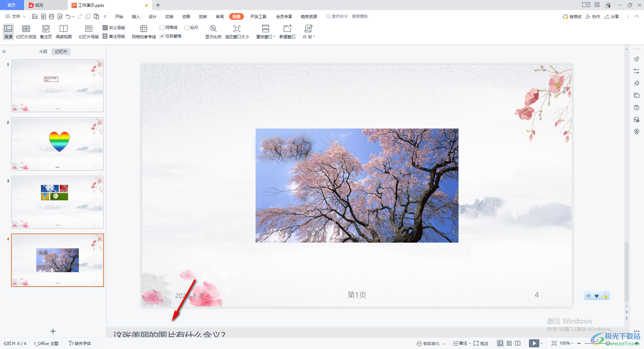
Task: Open Slide Sorter (幻灯片浏览) view
Action: click(x=26, y=32)
